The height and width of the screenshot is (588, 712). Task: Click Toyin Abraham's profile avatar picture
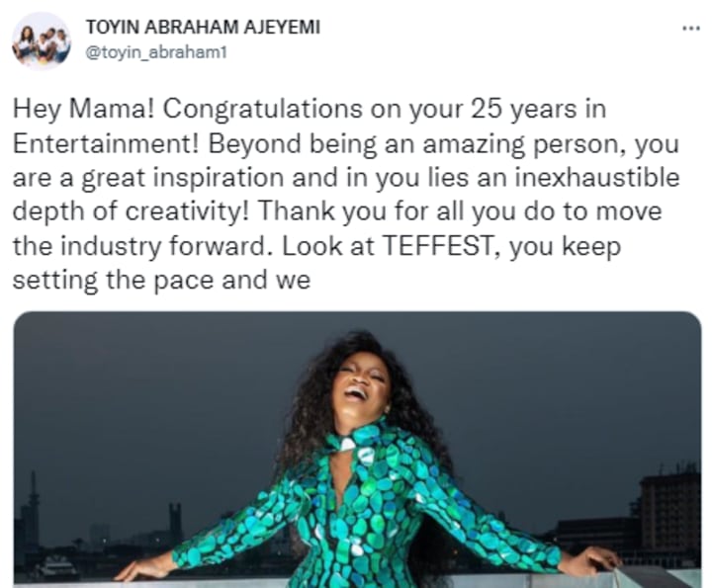pyautogui.click(x=42, y=42)
